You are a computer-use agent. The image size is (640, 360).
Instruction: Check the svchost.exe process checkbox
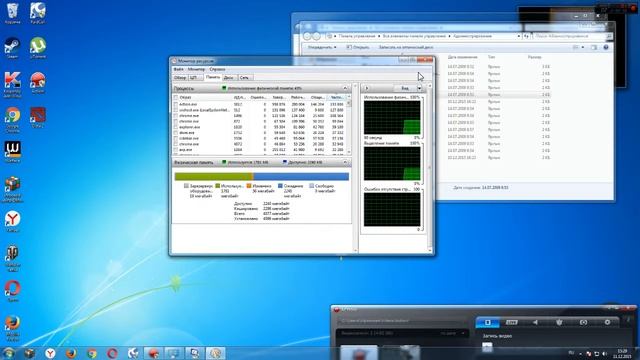click(176, 110)
